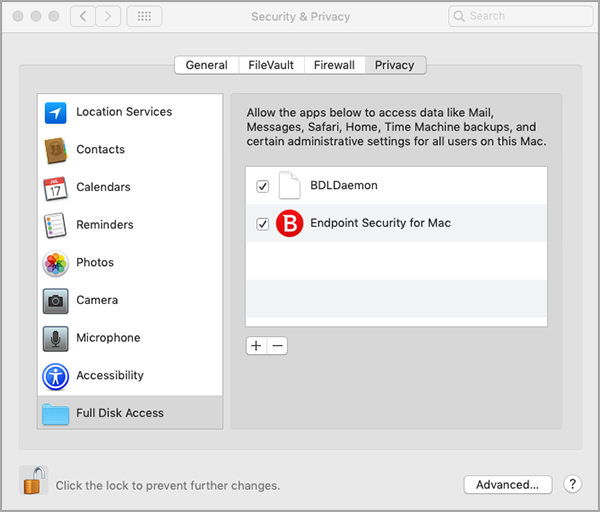Viewport: 600px width, 512px height.
Task: Open help with the question mark button
Action: pyautogui.click(x=572, y=484)
